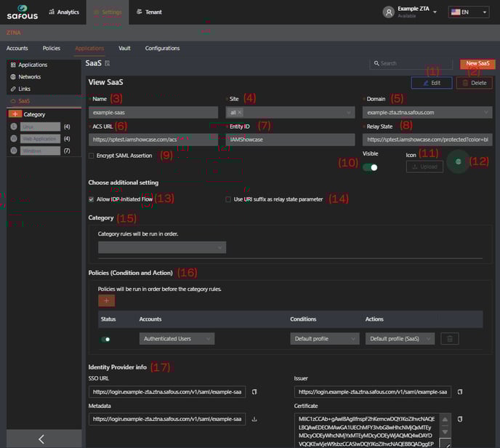The width and height of the screenshot is (500, 448).
Task: Enable Encrypt SAML Assertion checkbox
Action: (x=91, y=156)
